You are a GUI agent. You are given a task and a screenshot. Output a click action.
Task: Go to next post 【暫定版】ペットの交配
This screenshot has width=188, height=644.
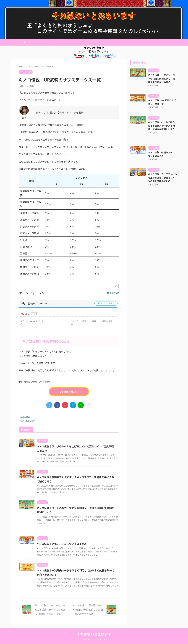point(94,609)
